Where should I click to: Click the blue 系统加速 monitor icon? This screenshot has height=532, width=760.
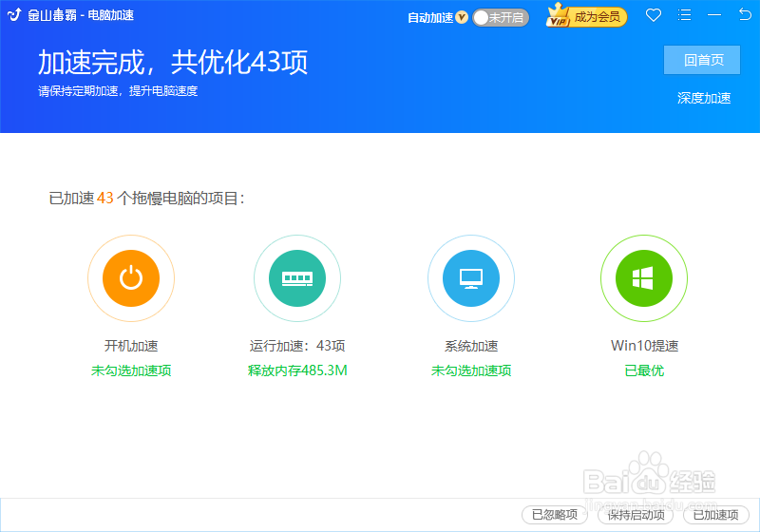(471, 278)
